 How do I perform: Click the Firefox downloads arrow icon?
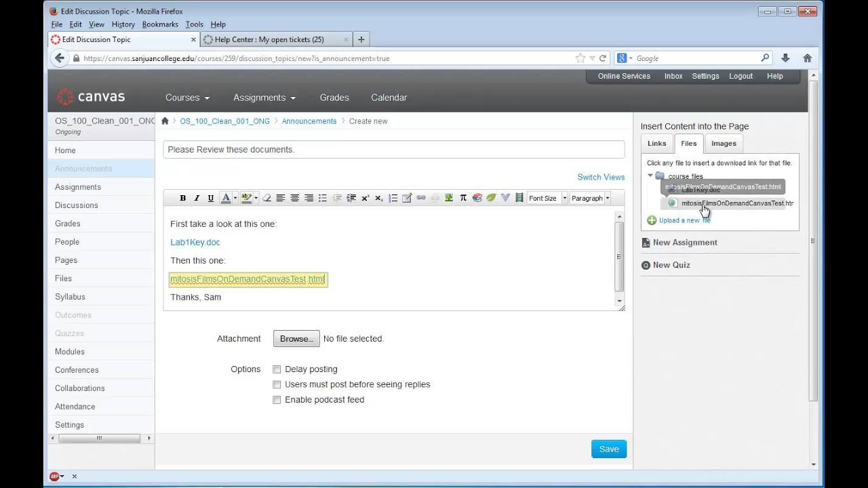[785, 58]
